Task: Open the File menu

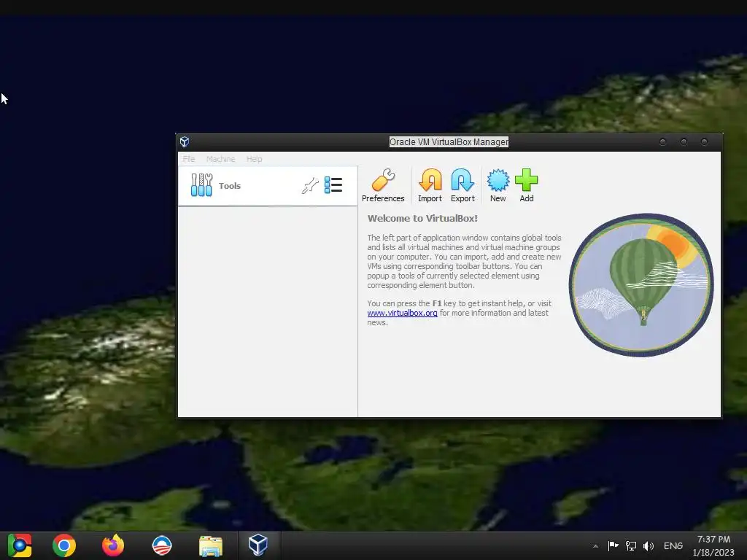Action: pos(189,159)
